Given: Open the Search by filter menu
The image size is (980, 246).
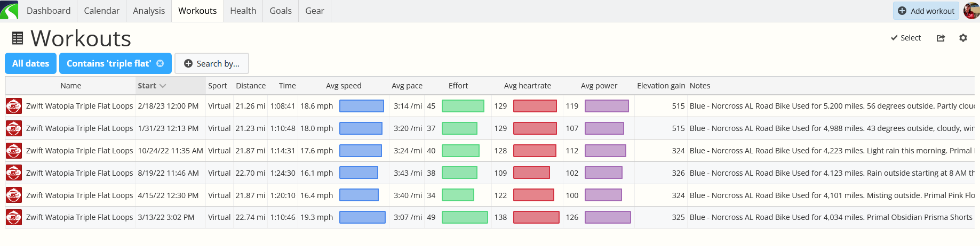Looking at the screenshot, I should tap(212, 63).
